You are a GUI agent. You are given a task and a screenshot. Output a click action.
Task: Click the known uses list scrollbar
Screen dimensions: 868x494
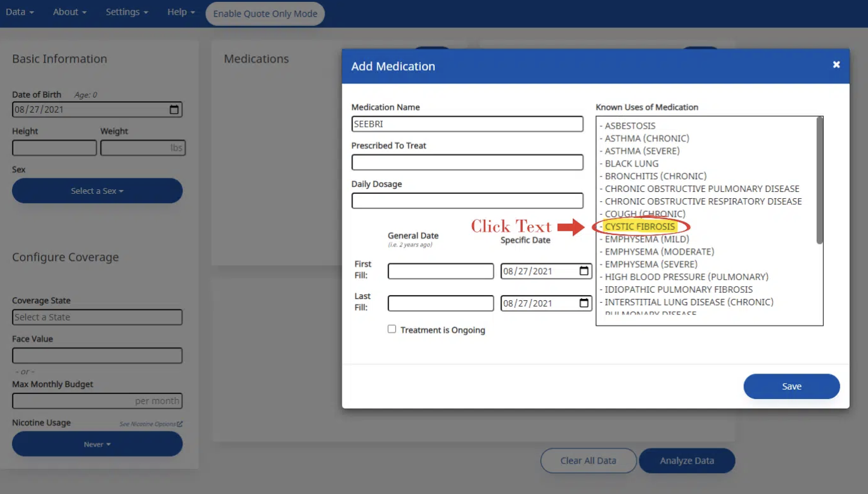pyautogui.click(x=819, y=181)
